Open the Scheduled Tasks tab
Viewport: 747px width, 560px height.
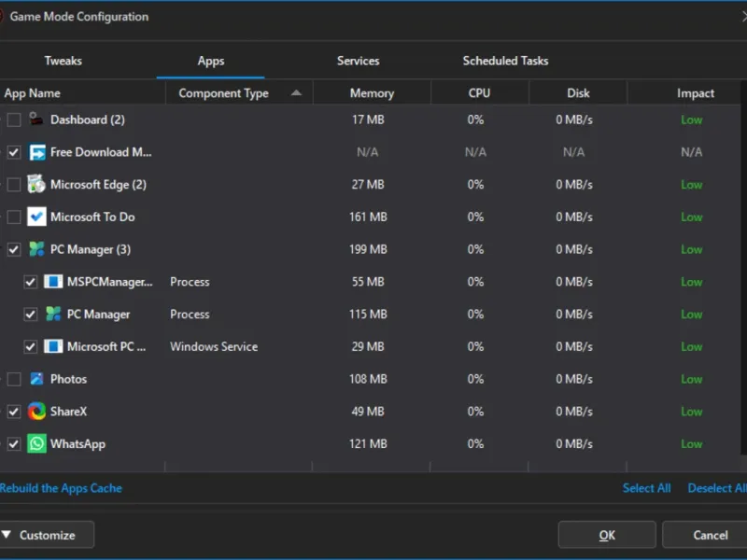pyautogui.click(x=505, y=61)
